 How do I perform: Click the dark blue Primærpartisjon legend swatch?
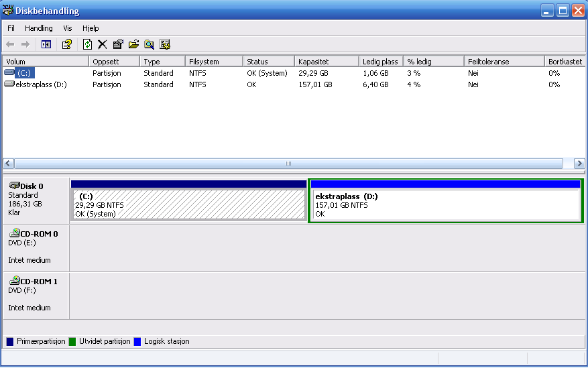click(10, 341)
